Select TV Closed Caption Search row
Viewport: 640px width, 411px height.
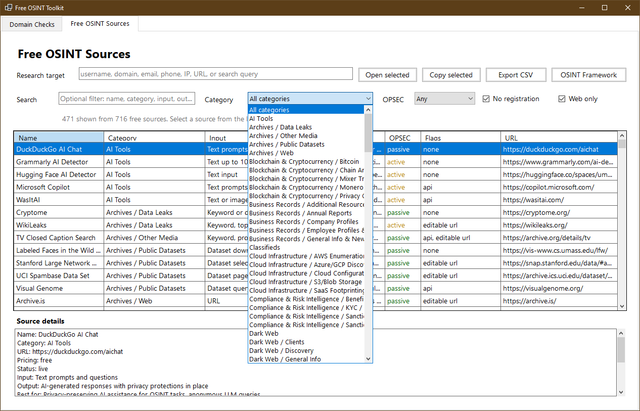316,238
